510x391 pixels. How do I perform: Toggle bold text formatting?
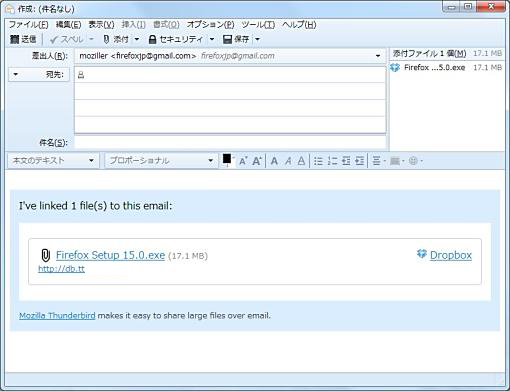point(274,161)
